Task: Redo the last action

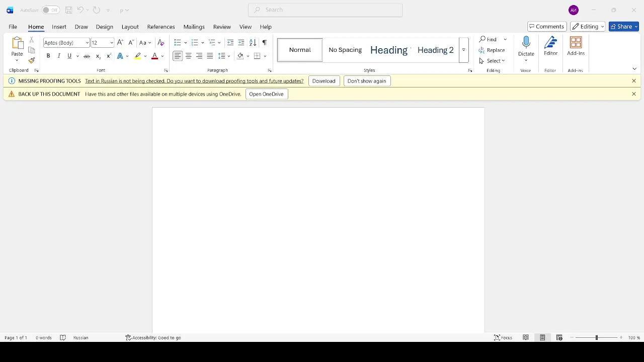Action: [97, 10]
